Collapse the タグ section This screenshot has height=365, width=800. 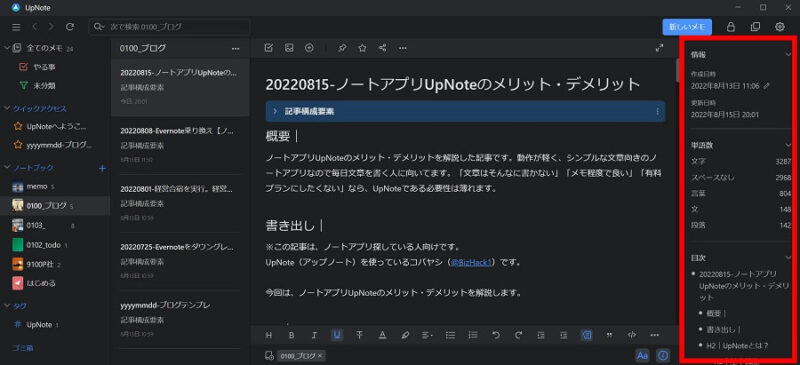7,306
